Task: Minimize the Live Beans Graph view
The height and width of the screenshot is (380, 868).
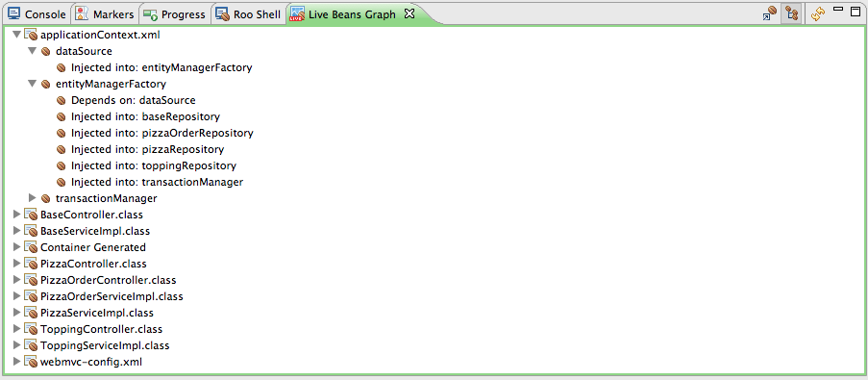Action: (838, 10)
